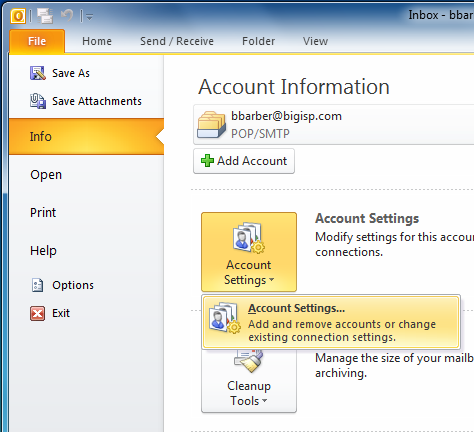Click the Save As icon
Screen dimensions: 474x432
(38, 73)
